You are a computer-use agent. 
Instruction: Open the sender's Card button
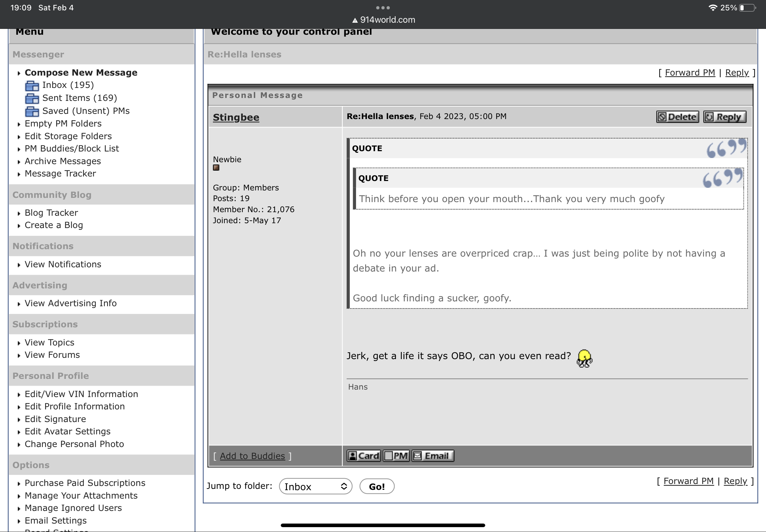pos(364,456)
